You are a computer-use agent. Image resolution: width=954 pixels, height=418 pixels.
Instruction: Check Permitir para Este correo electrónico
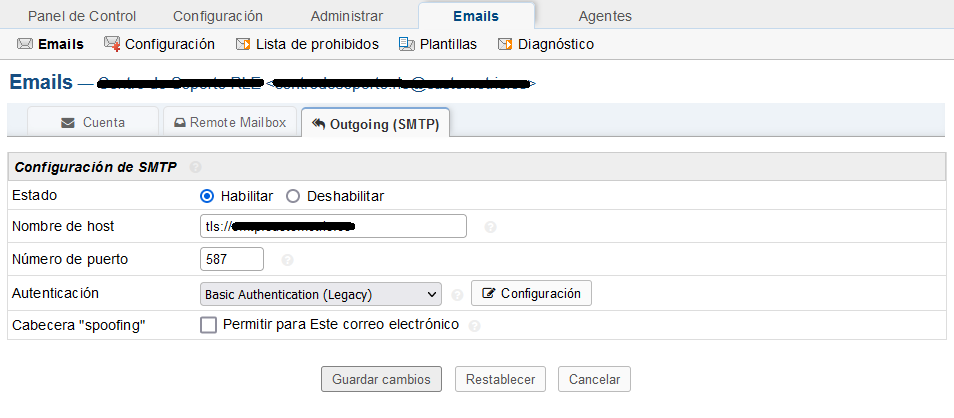point(208,326)
